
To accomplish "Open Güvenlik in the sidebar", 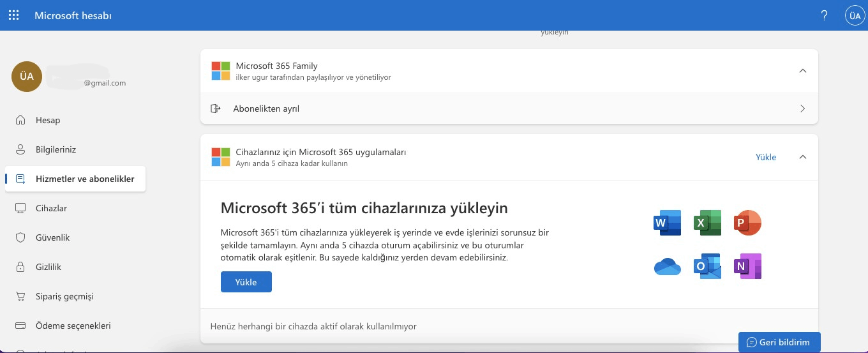I will (75, 237).
